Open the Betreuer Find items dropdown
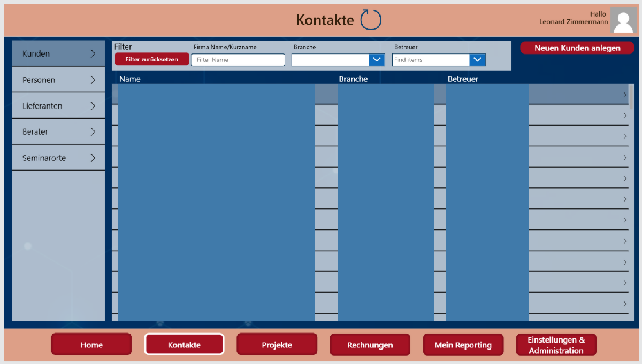This screenshot has height=364, width=642. pyautogui.click(x=477, y=59)
